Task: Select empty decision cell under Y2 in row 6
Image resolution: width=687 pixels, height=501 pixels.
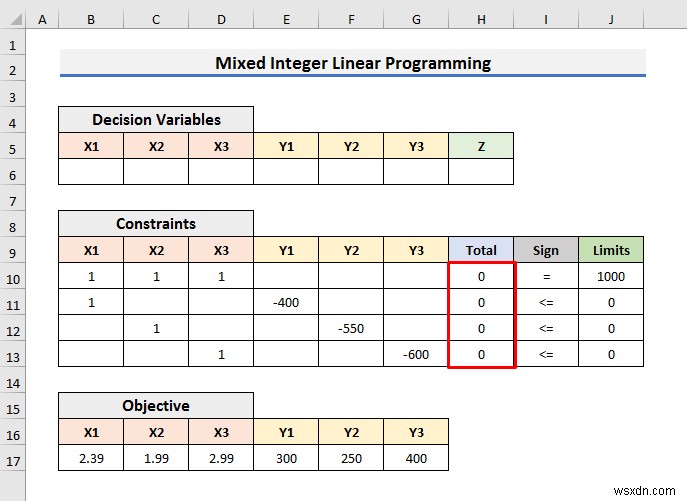Action: 351,171
